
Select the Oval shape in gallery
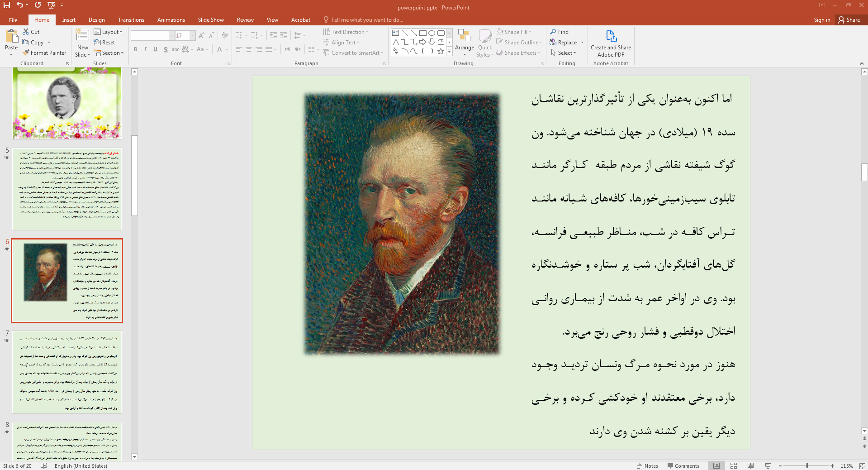(432, 33)
